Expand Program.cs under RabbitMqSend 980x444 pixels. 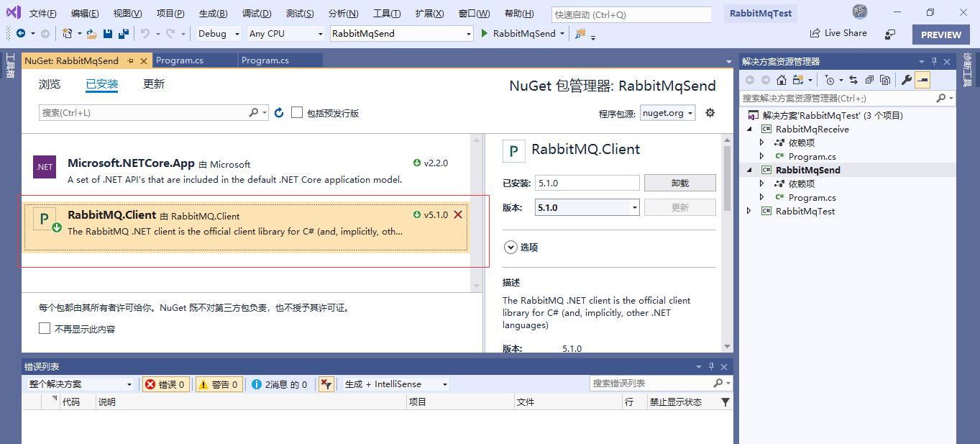(x=762, y=197)
